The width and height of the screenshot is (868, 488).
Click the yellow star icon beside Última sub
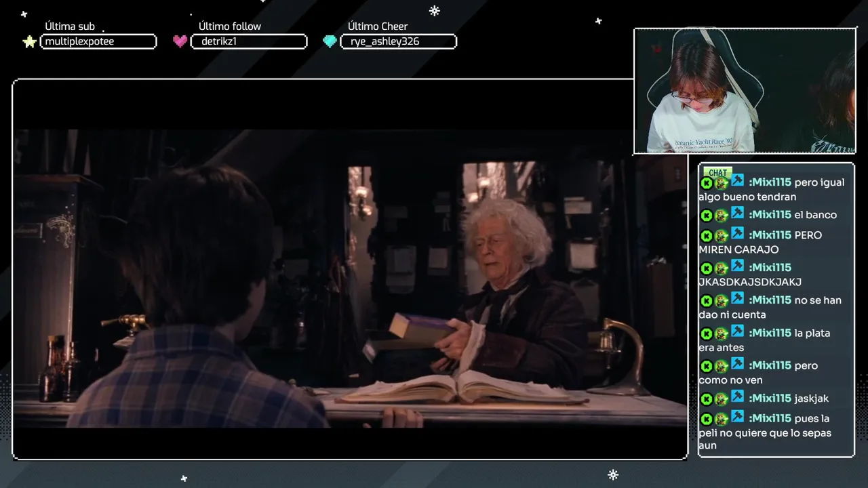29,42
